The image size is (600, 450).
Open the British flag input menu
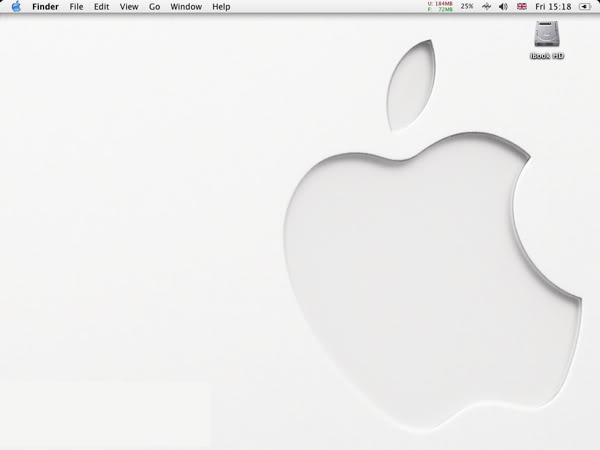522,7
